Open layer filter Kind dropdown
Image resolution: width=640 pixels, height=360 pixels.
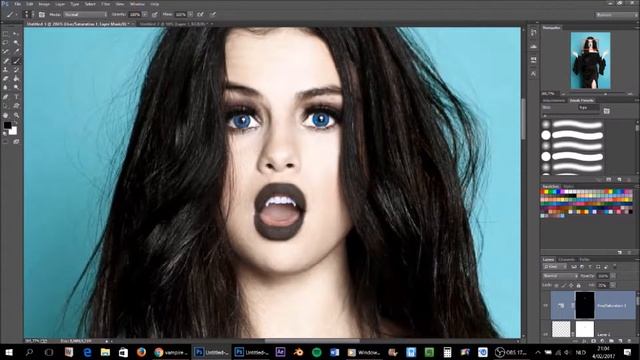pyautogui.click(x=554, y=267)
